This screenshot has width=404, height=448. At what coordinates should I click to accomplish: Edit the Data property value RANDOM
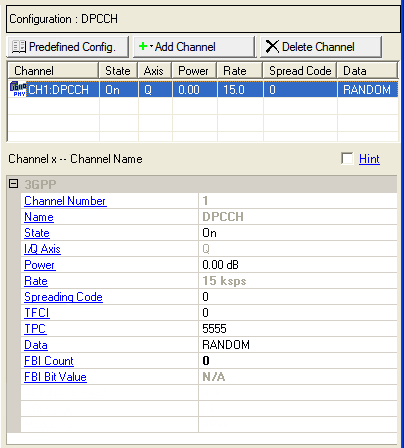298,345
